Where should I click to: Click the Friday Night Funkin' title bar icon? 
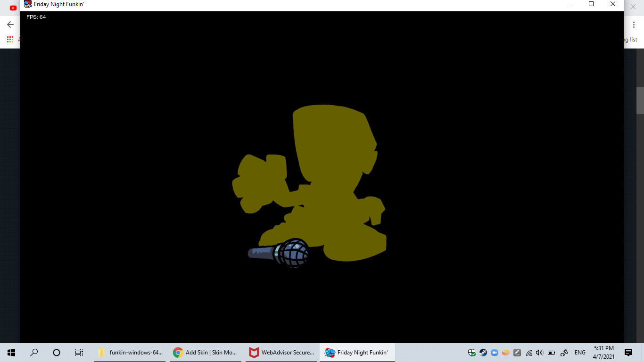28,4
